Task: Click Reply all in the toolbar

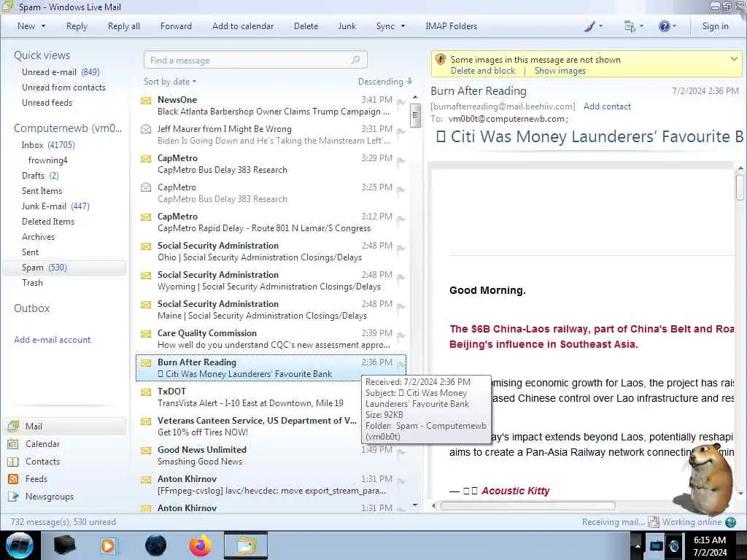Action: pyautogui.click(x=124, y=26)
